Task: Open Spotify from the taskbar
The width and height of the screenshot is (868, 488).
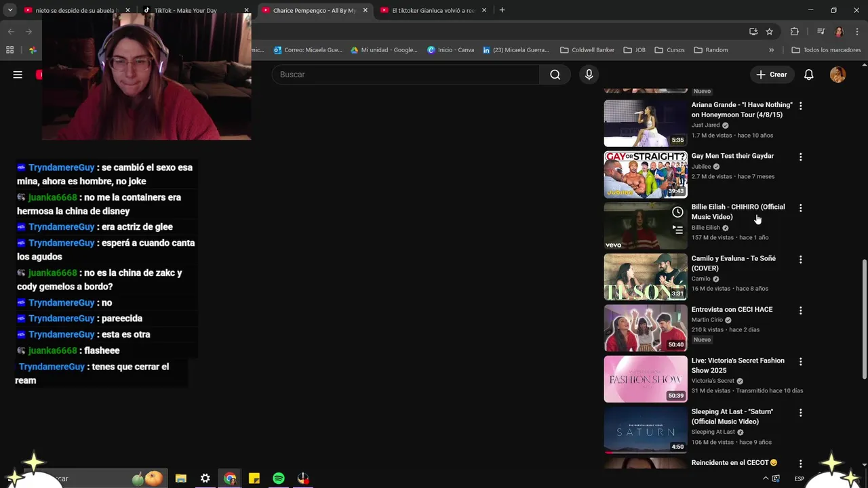Action: pyautogui.click(x=279, y=479)
